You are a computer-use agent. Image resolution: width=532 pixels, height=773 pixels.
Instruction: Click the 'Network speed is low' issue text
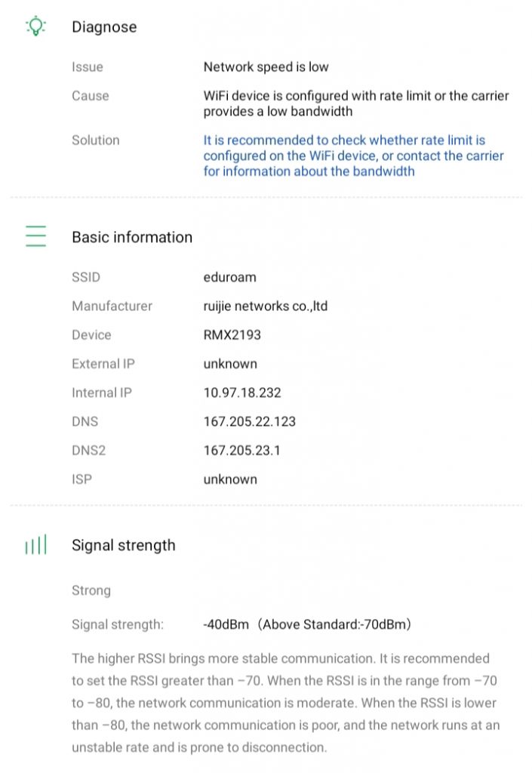click(266, 66)
